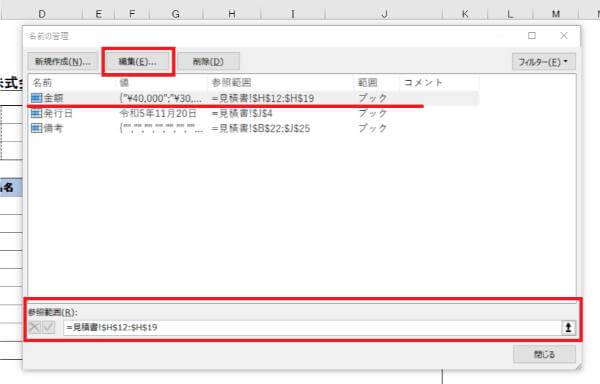Screen dimensions: 600x384
Task: Click reference =見積書!$B$22:$J$25 in list
Action: click(x=261, y=128)
